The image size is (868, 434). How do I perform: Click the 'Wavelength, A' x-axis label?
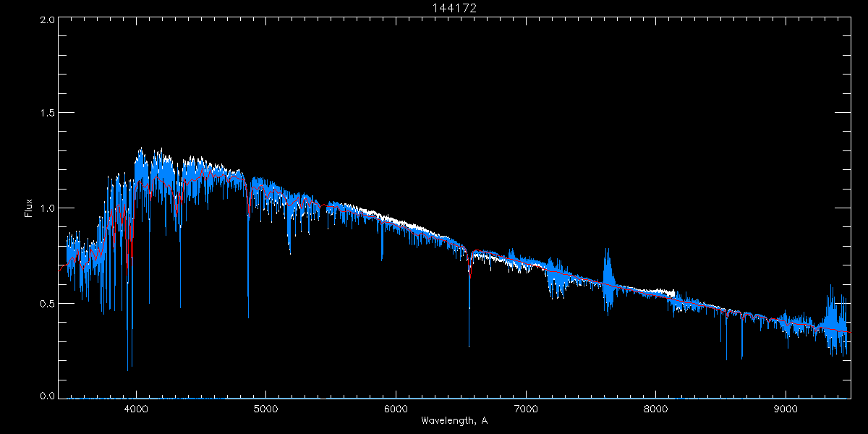tap(454, 420)
